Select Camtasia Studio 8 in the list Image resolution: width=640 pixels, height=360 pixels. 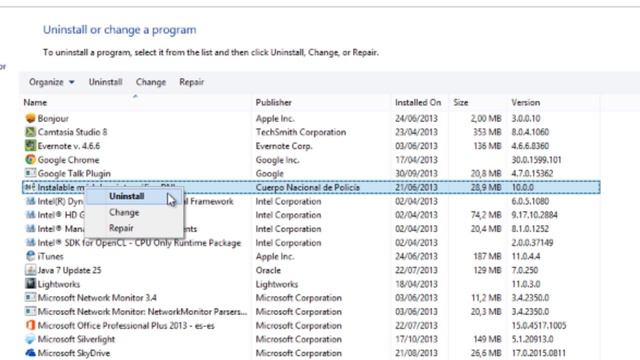(x=72, y=132)
